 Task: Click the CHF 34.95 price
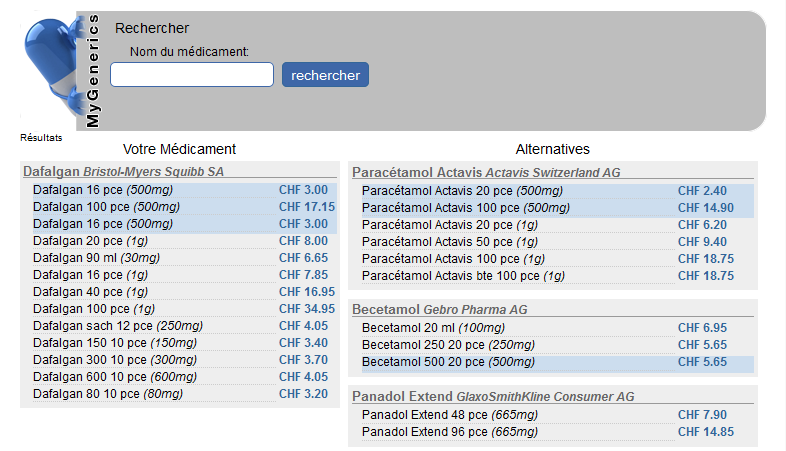(x=307, y=309)
